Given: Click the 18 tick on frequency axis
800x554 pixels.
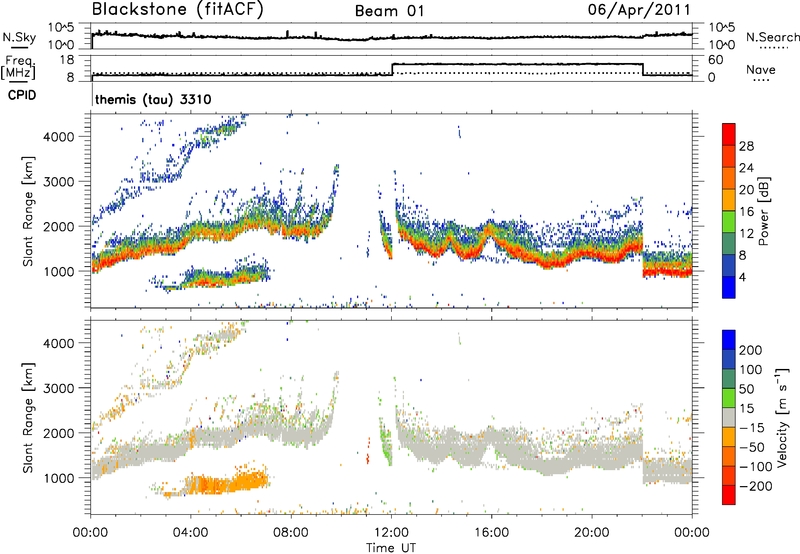Looking at the screenshot, I should [x=67, y=60].
